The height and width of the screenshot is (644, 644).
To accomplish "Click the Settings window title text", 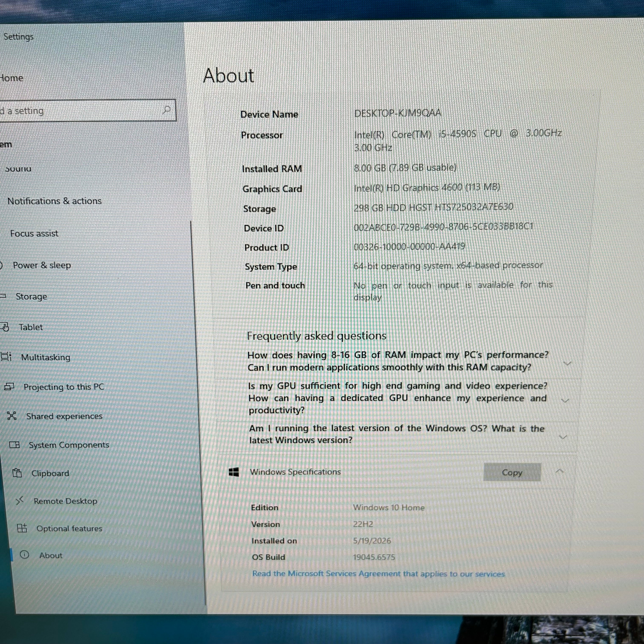I will tap(18, 37).
